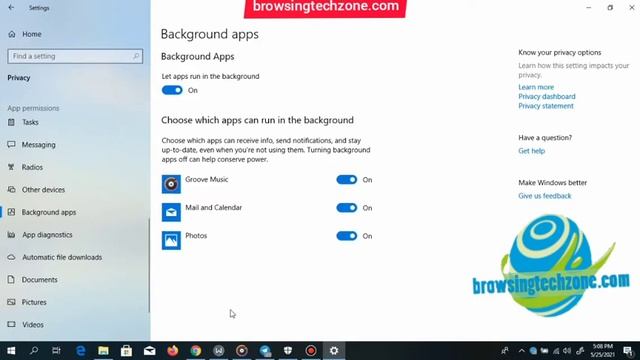Disable Photos background toggle

pos(347,236)
